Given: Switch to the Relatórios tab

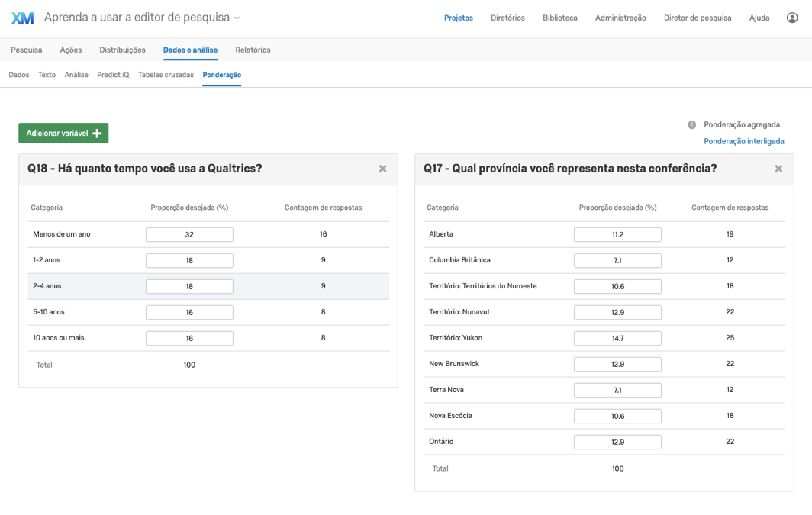Looking at the screenshot, I should tap(253, 50).
